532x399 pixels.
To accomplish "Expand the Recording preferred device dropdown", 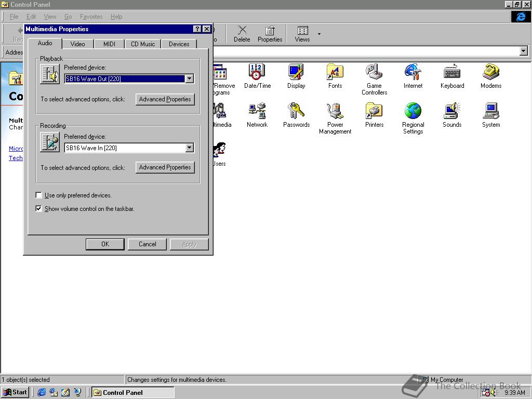I will click(x=190, y=148).
